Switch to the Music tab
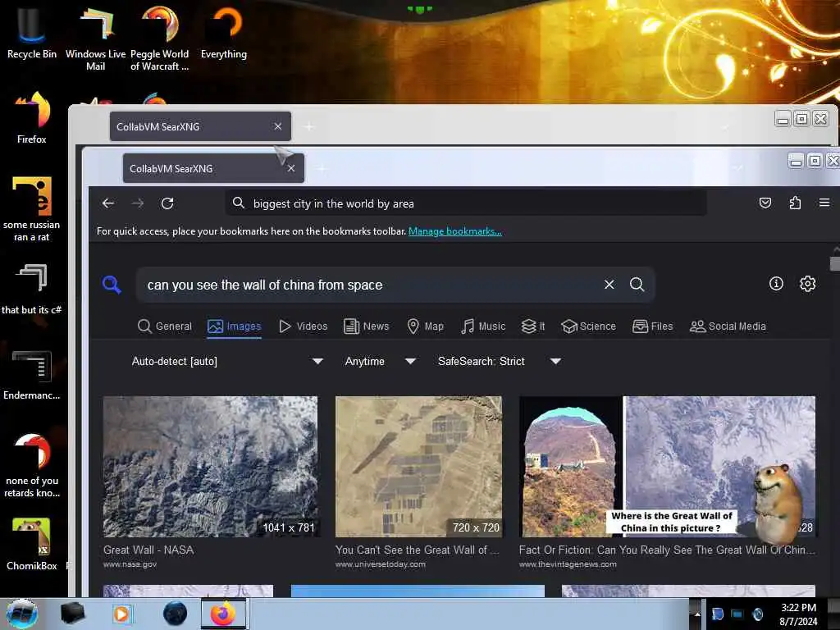This screenshot has width=840, height=630. pyautogui.click(x=483, y=326)
